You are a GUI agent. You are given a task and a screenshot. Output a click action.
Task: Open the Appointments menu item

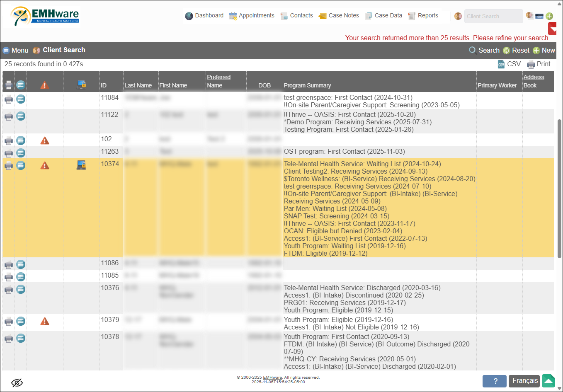point(252,16)
